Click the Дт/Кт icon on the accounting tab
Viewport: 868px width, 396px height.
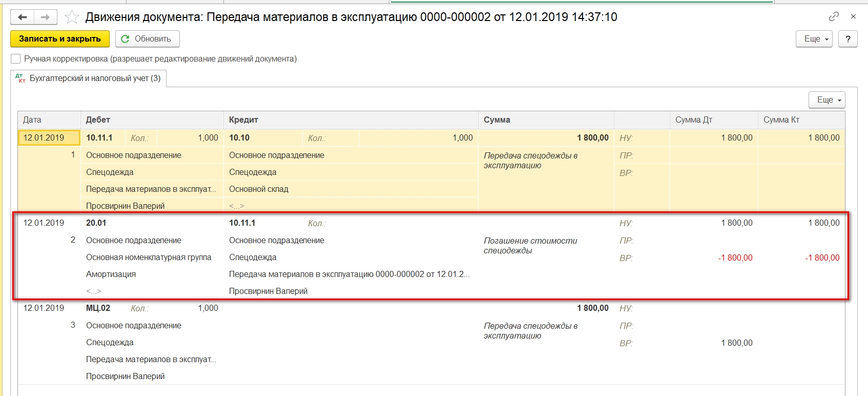(20, 78)
